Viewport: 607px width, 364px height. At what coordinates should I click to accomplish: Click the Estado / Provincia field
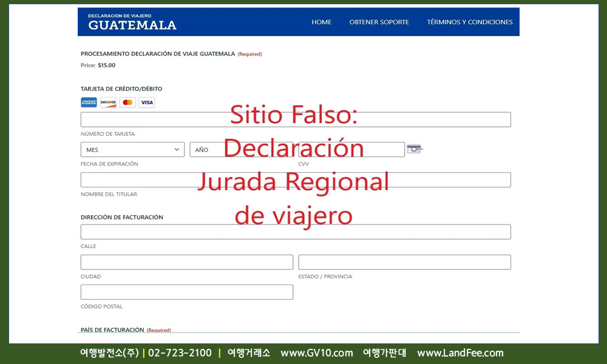(x=404, y=262)
